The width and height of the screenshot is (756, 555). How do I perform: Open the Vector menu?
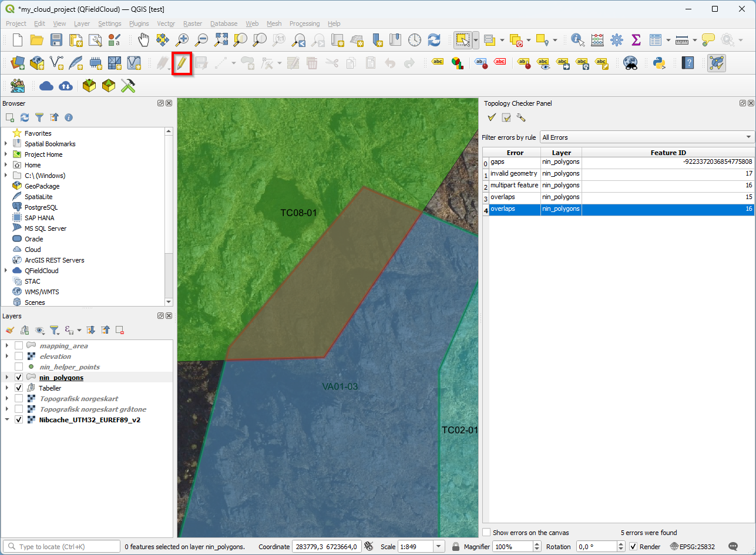pos(166,23)
